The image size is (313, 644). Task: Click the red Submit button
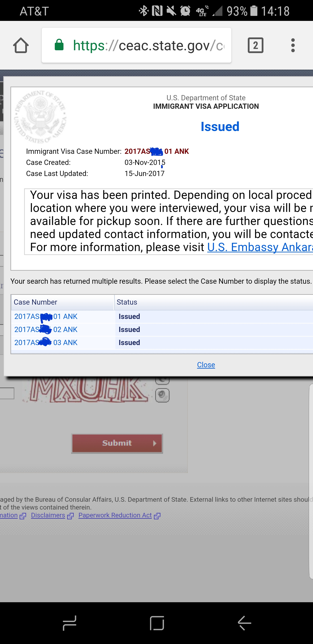coord(117,443)
